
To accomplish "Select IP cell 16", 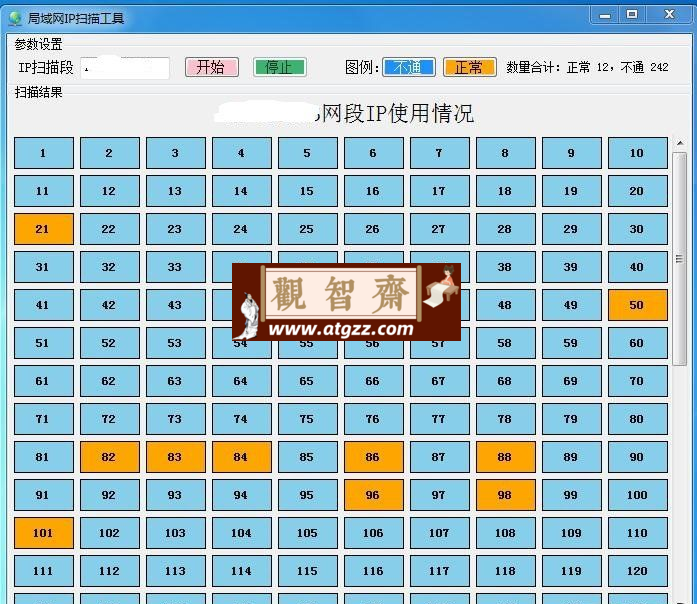I will (x=374, y=191).
